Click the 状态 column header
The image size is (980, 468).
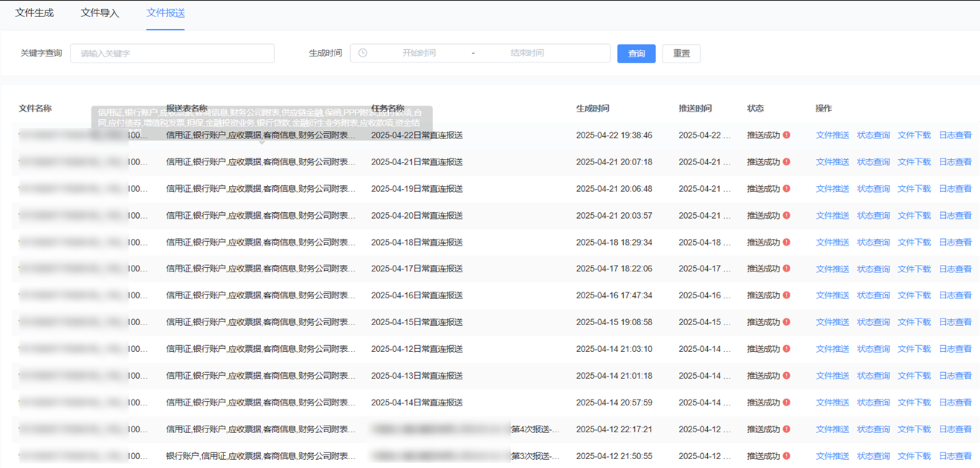pos(755,109)
